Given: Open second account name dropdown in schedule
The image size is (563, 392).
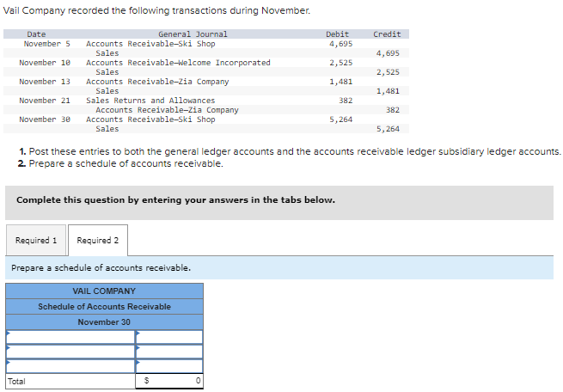Looking at the screenshot, I should point(70,352).
